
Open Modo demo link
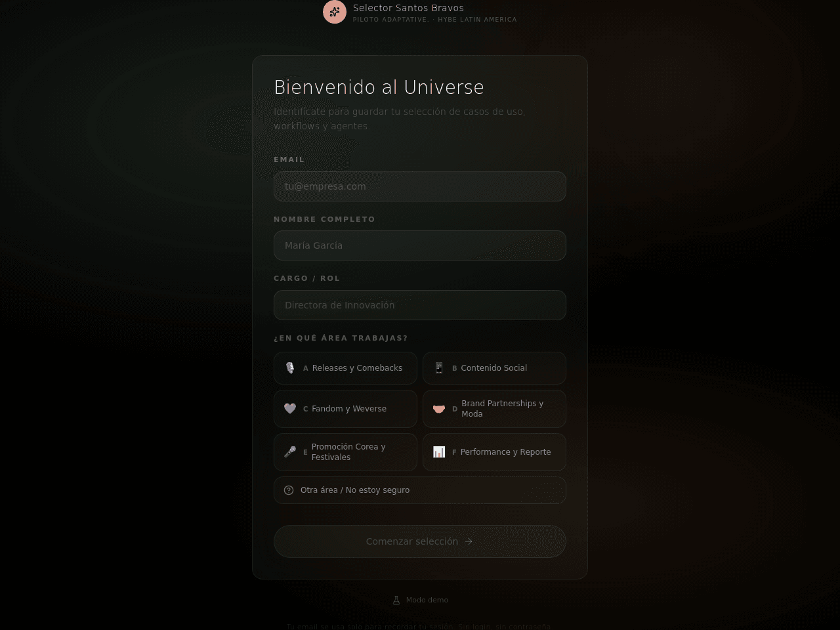421,600
